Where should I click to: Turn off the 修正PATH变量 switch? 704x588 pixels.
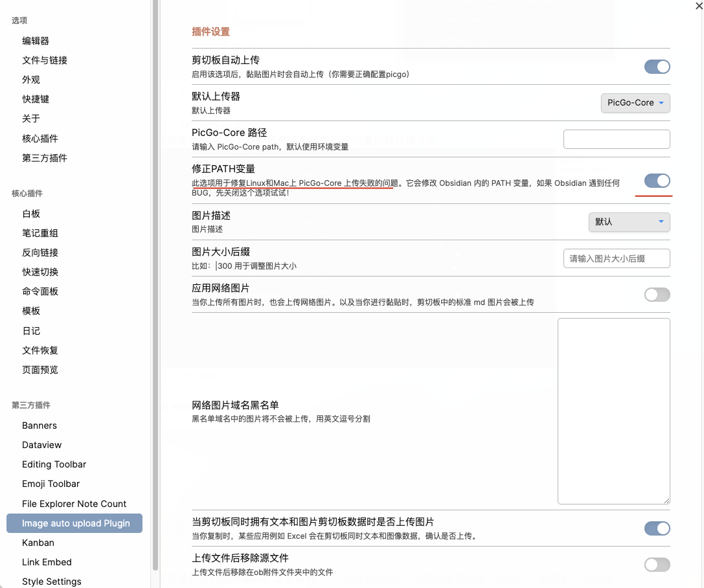(657, 181)
